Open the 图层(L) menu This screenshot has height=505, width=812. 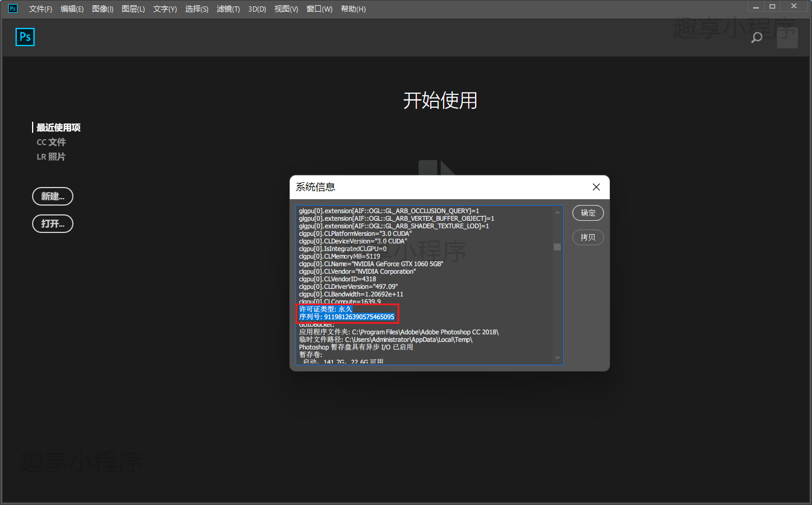133,9
